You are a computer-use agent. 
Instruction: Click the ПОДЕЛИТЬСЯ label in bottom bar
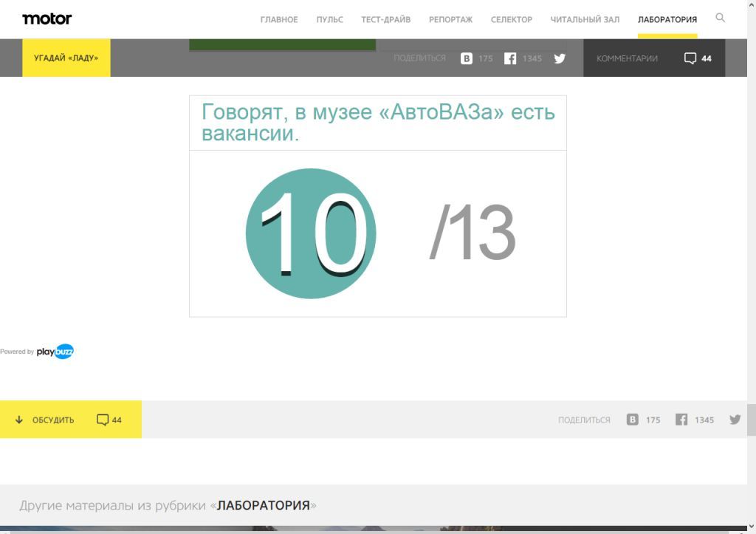[x=584, y=420]
